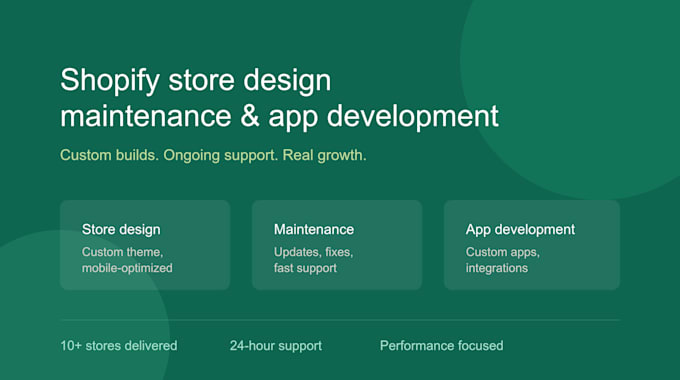
Task: Click 'Custom apps, integrations' description
Action: coord(503,260)
